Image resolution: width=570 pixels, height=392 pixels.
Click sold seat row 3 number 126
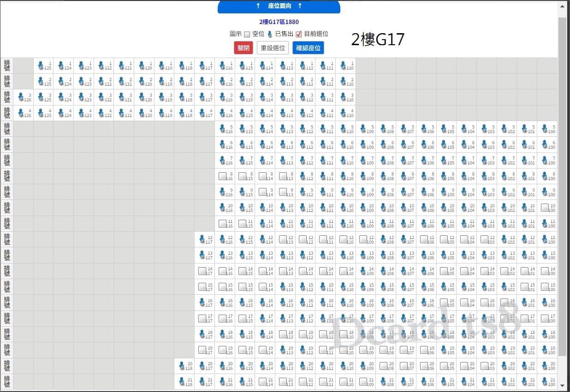[20, 97]
